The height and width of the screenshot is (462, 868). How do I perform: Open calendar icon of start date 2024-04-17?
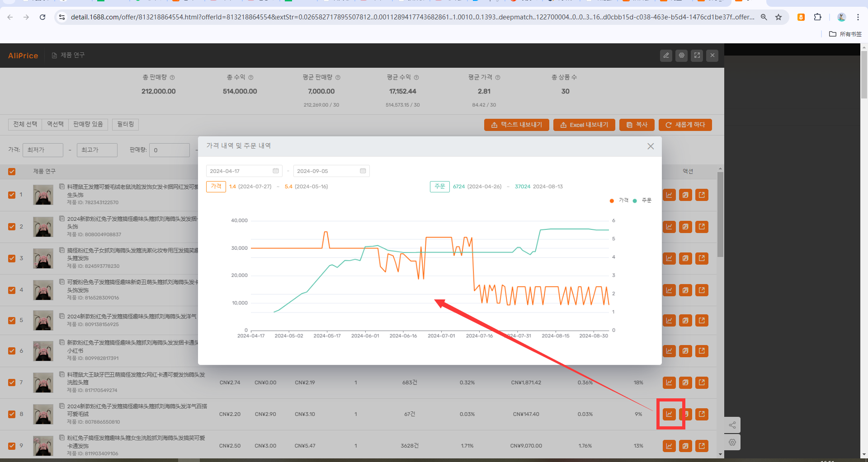276,171
